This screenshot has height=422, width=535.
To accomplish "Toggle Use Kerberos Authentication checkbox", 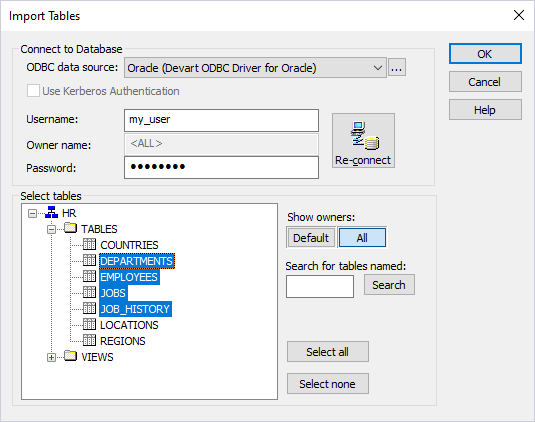I will click(33, 91).
